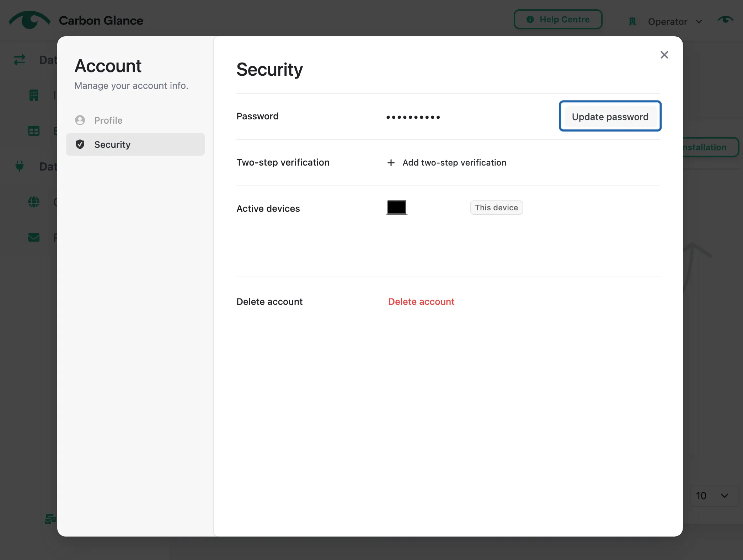Close the Account dialog
The image size is (743, 560).
coord(664,55)
